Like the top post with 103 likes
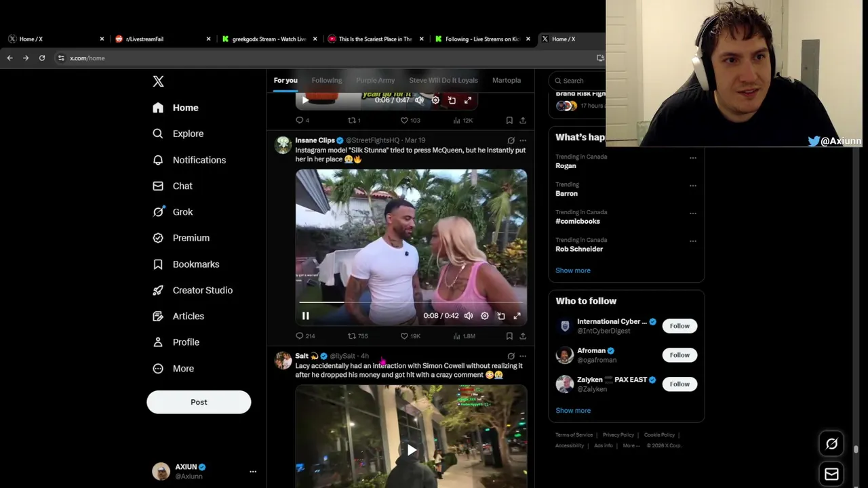This screenshot has height=488, width=868. coord(410,121)
